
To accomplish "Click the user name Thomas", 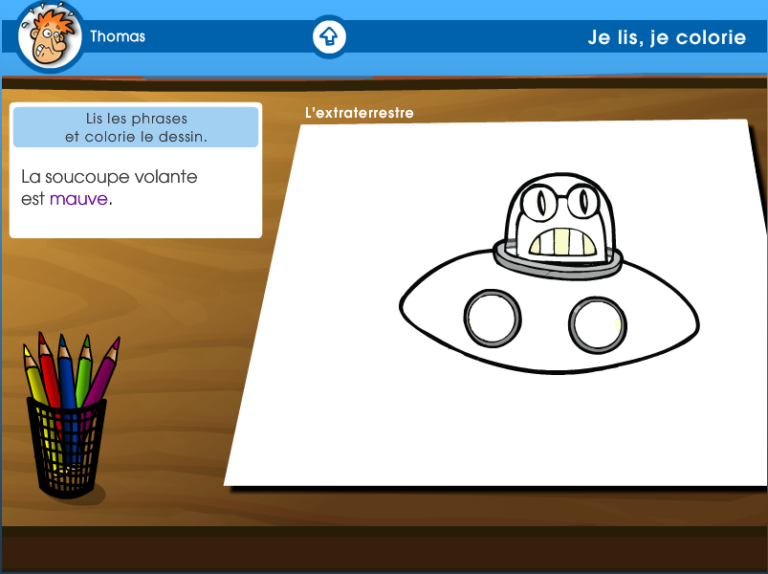I will 117,37.
